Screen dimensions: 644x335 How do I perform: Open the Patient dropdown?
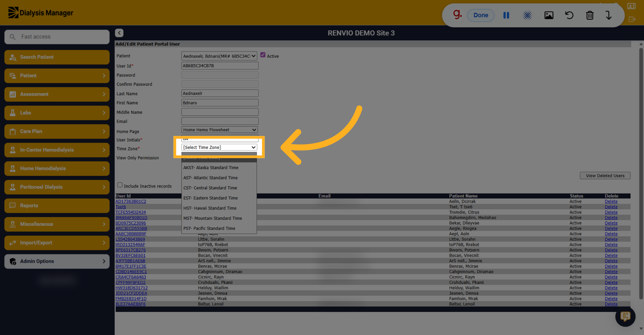point(219,56)
